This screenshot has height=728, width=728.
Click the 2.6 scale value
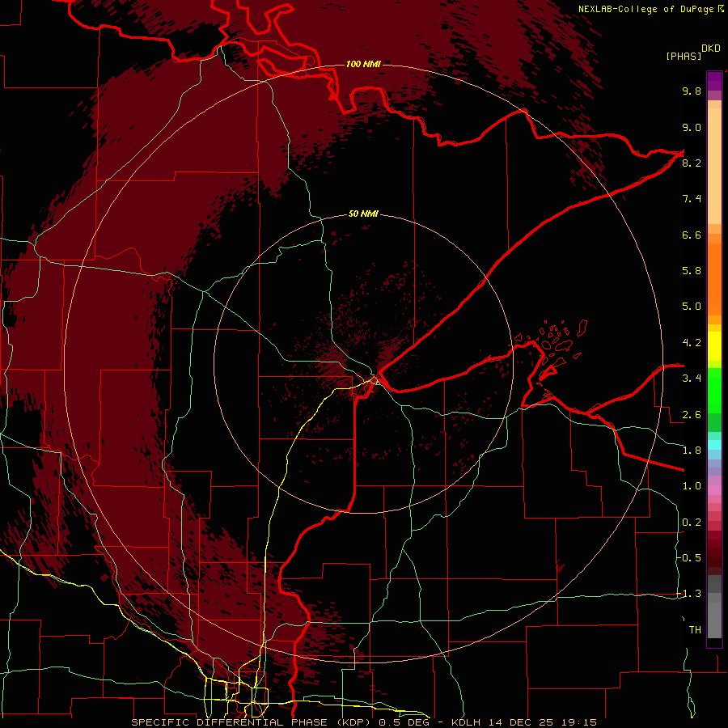point(692,414)
